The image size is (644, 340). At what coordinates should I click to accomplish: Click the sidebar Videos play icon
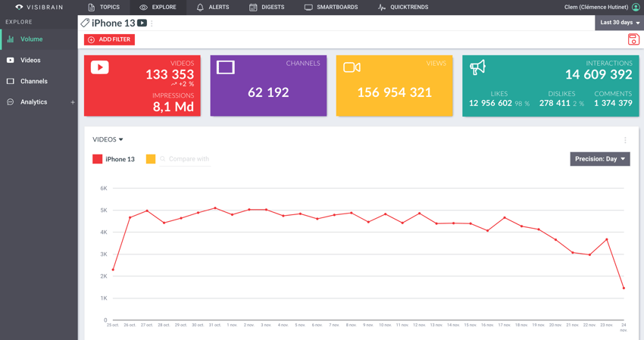pos(11,60)
